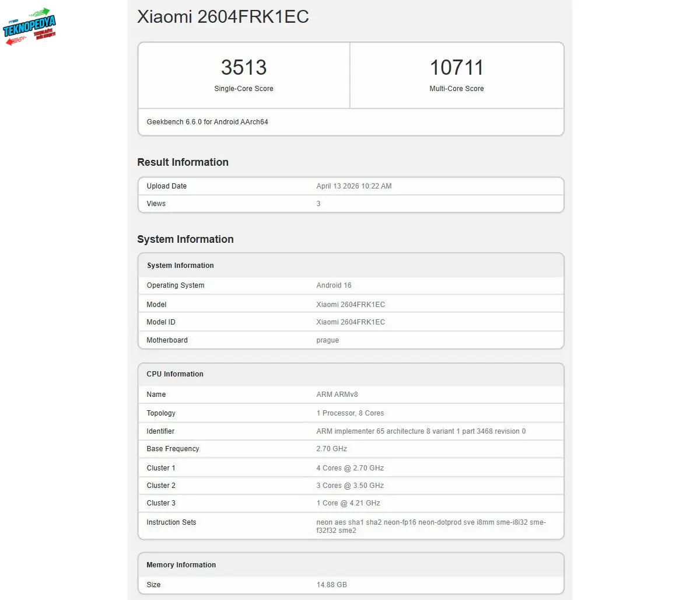The width and height of the screenshot is (700, 600).
Task: Click the ARM implementer identifier value
Action: 421,431
